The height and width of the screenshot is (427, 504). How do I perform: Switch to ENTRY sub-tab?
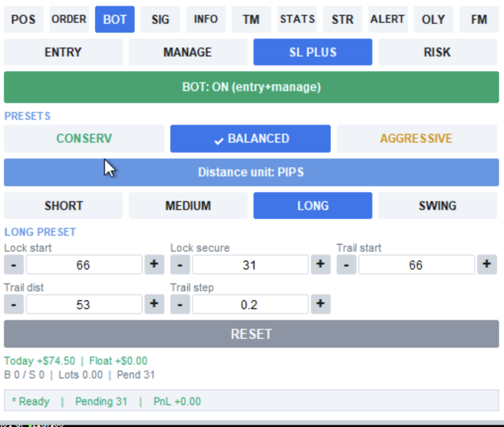(63, 52)
